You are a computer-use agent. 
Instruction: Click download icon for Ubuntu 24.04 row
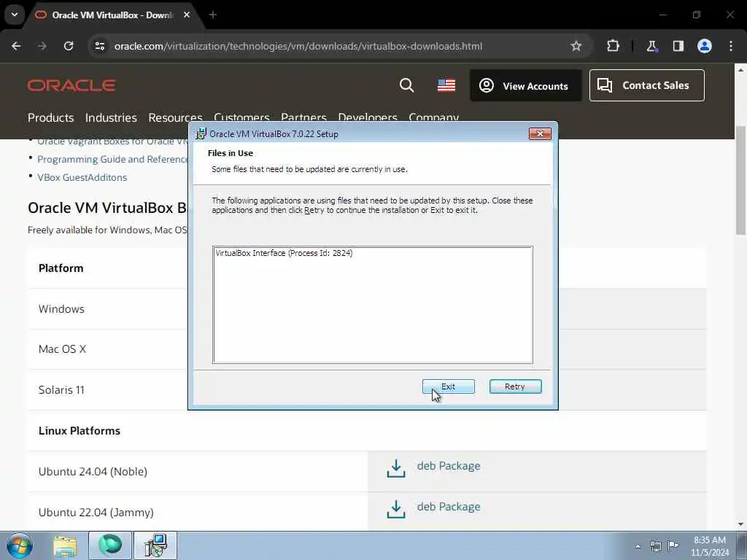(396, 469)
